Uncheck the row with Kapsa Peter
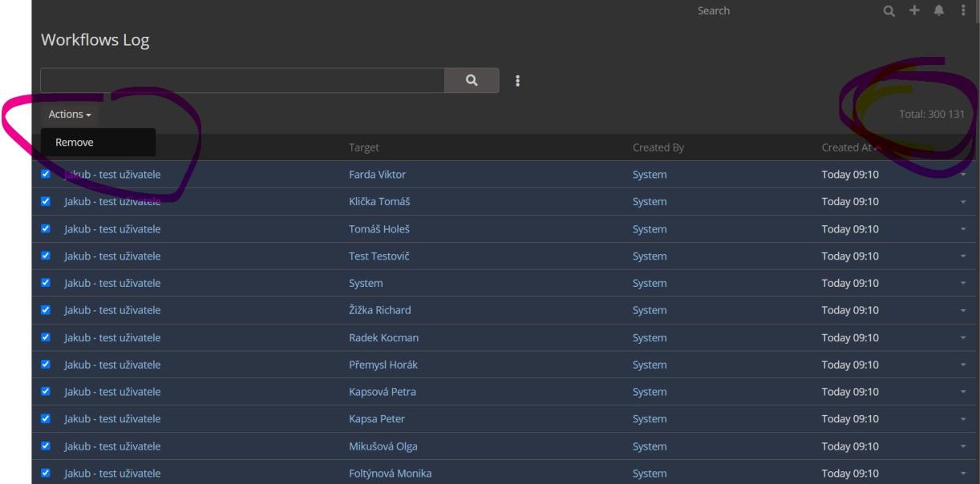The image size is (980, 484). coord(46,419)
